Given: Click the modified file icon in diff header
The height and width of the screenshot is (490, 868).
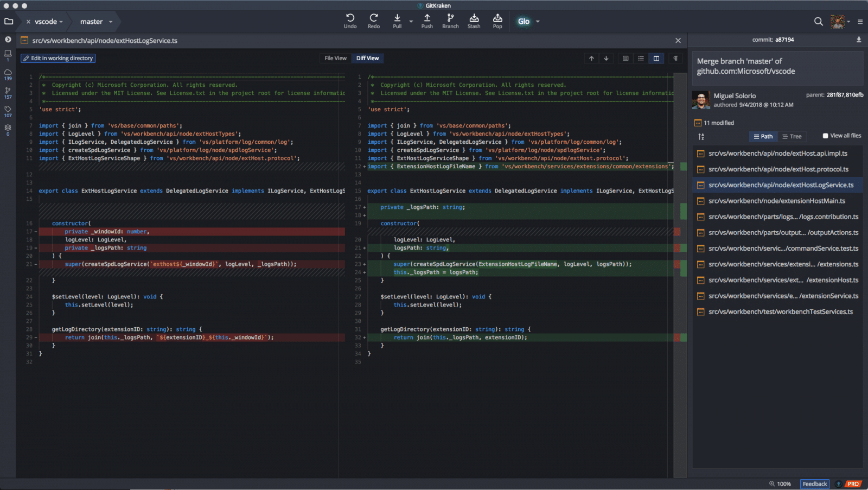Looking at the screenshot, I should pyautogui.click(x=24, y=40).
